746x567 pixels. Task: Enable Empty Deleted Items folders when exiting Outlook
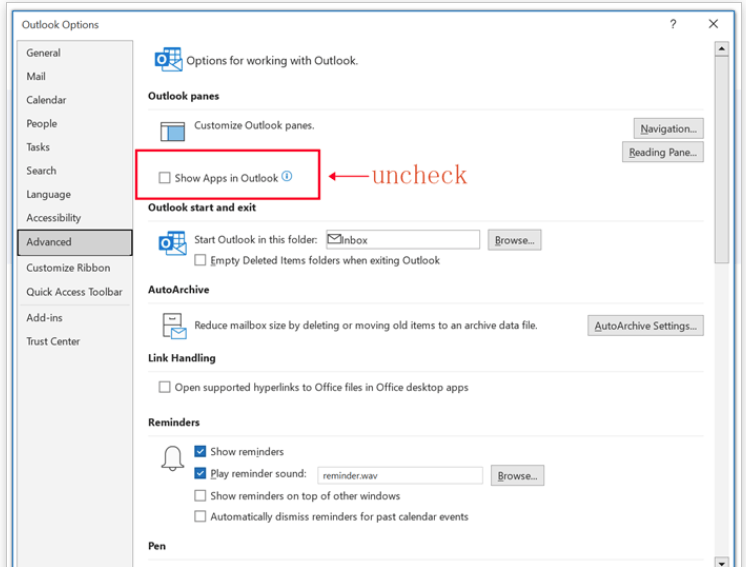(200, 260)
